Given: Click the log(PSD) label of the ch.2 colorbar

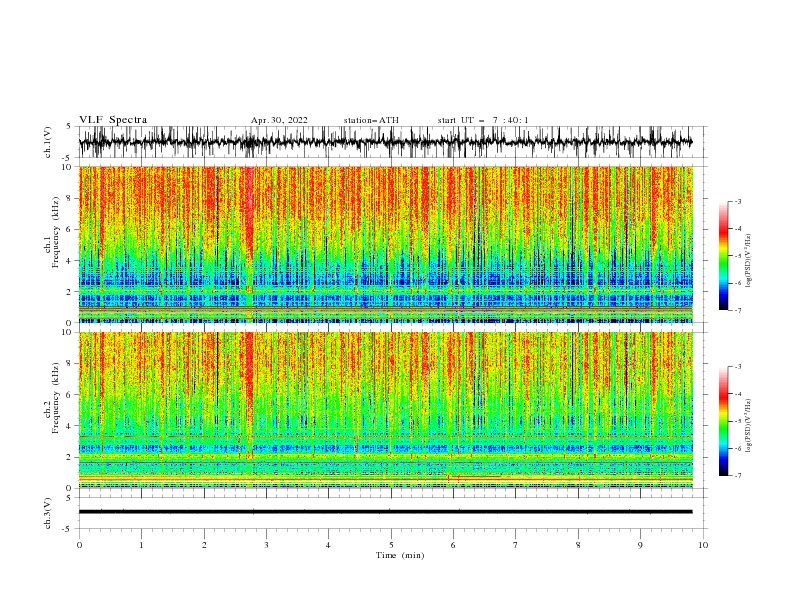Looking at the screenshot, I should click(749, 425).
